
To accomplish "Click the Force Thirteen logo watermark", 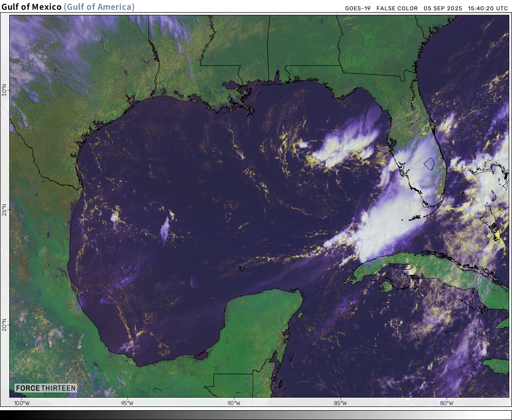I will coord(45,388).
